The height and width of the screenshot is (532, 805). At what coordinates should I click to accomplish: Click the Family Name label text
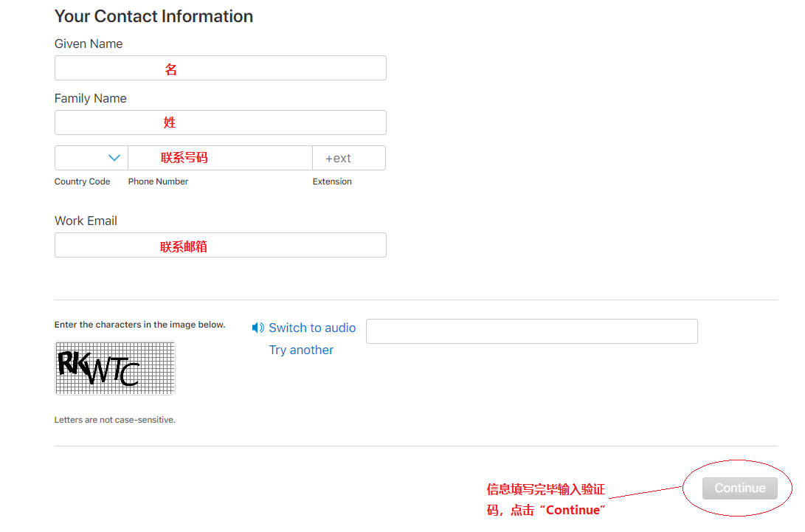pos(90,98)
